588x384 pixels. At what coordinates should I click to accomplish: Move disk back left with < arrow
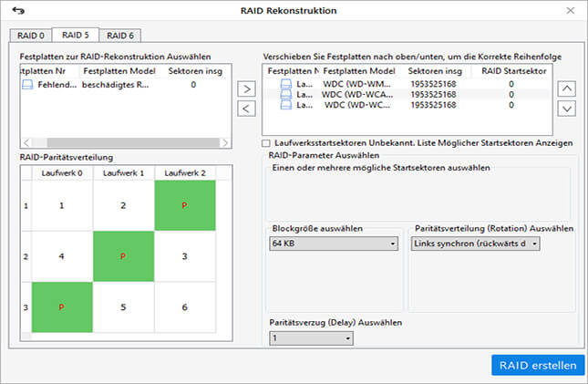tap(246, 109)
